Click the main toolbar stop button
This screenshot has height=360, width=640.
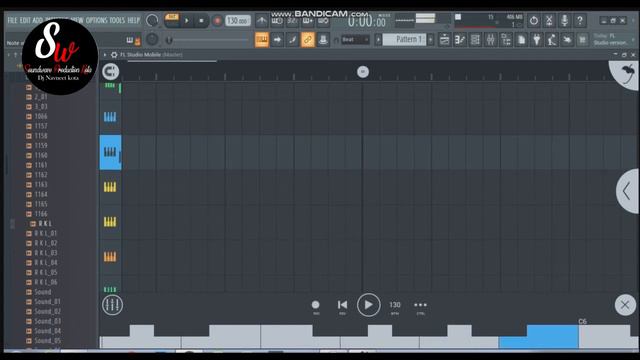[x=201, y=20]
